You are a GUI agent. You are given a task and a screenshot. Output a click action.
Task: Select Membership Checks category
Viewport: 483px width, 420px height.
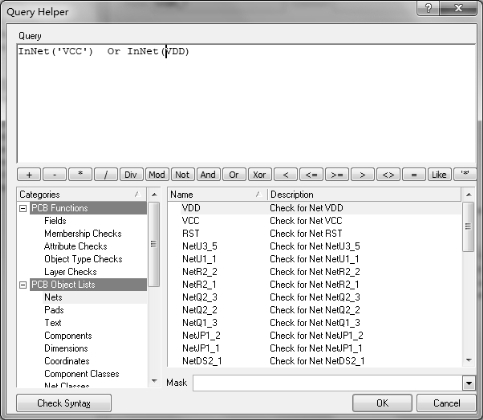pos(83,234)
